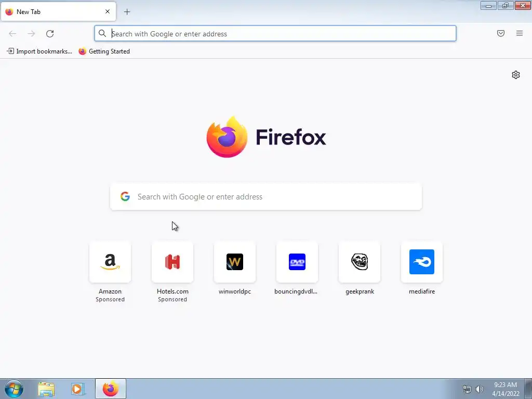Viewport: 532px width, 399px height.
Task: Go back with the left arrow button
Action: click(12, 34)
